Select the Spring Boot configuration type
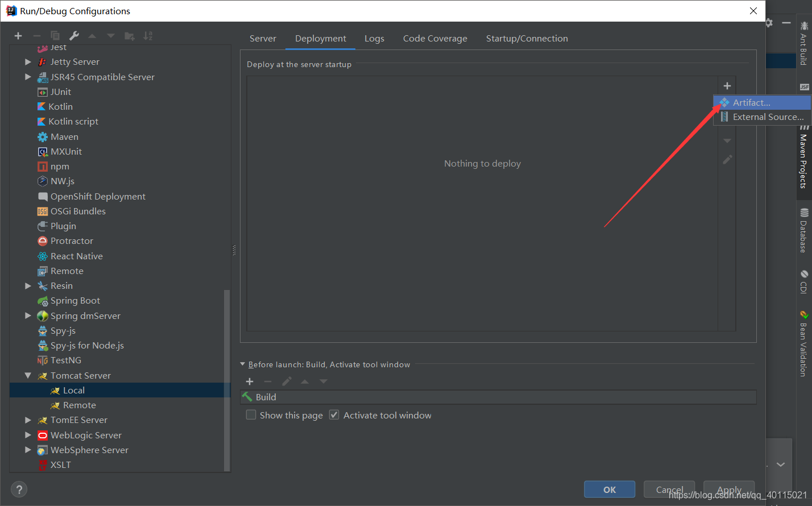Screen dimensions: 812x506 click(69, 300)
